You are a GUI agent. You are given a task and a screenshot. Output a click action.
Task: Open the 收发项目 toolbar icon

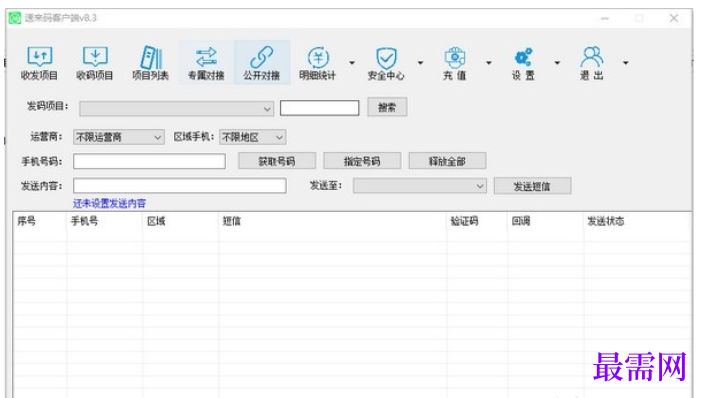tap(39, 63)
